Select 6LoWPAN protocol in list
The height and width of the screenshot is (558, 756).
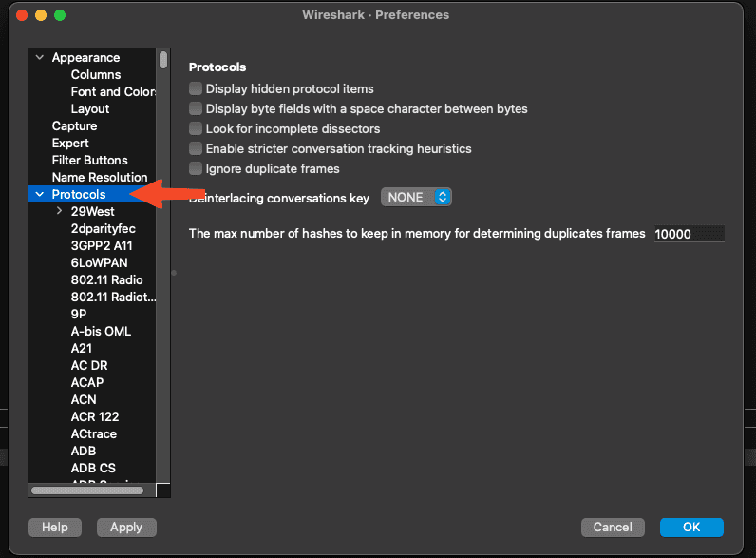pos(99,262)
